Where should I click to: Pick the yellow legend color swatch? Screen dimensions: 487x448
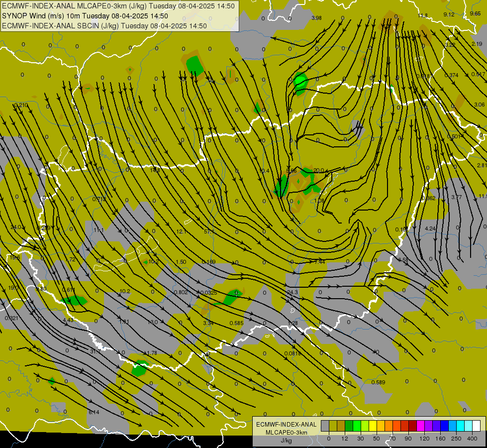pyautogui.click(x=373, y=426)
